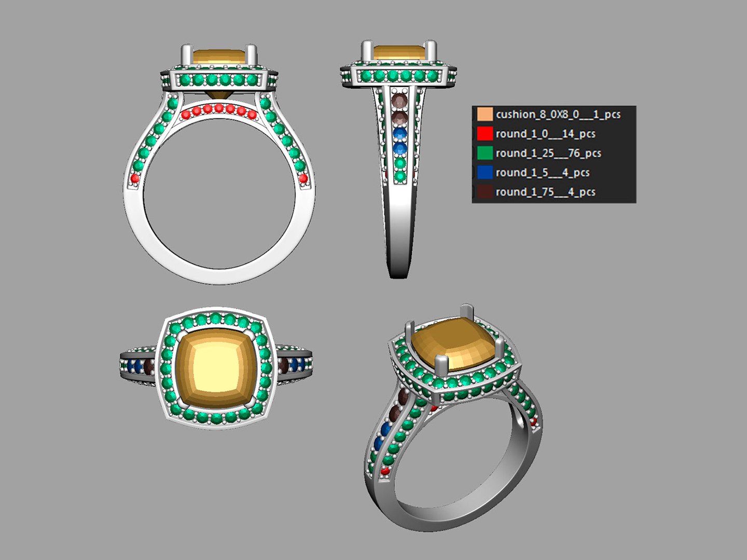Click the red round_1_0 legend swatch
The width and height of the screenshot is (747, 560).
tap(484, 134)
